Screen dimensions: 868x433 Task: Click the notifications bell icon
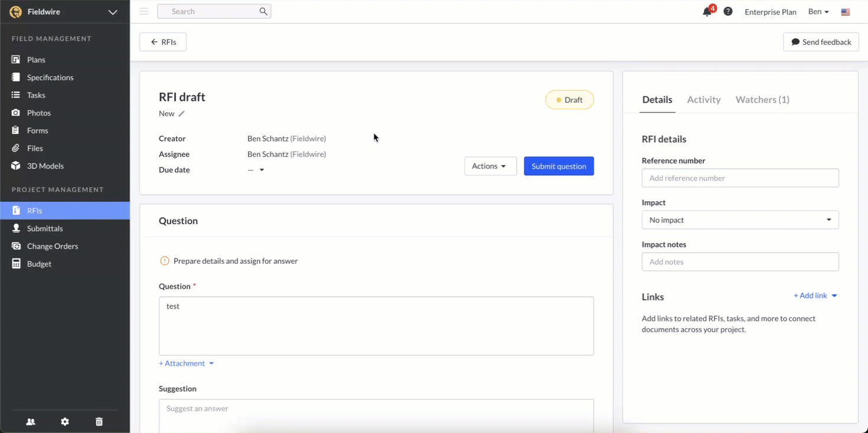(707, 12)
